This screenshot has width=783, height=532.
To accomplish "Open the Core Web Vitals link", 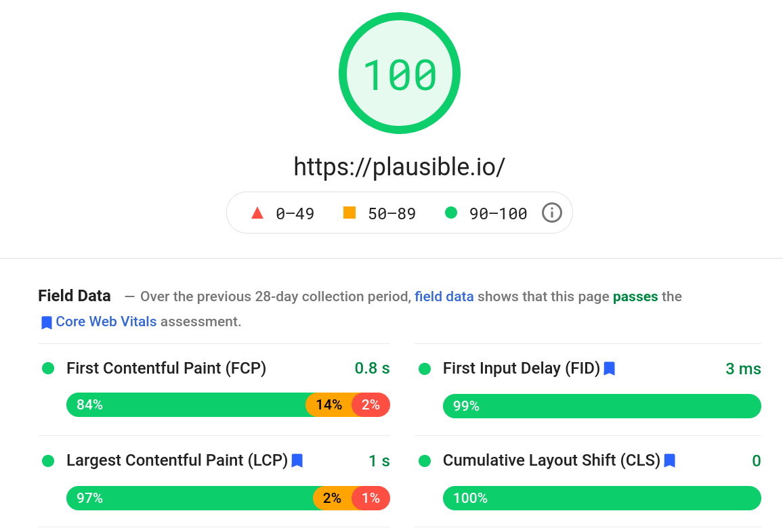I will pos(106,322).
